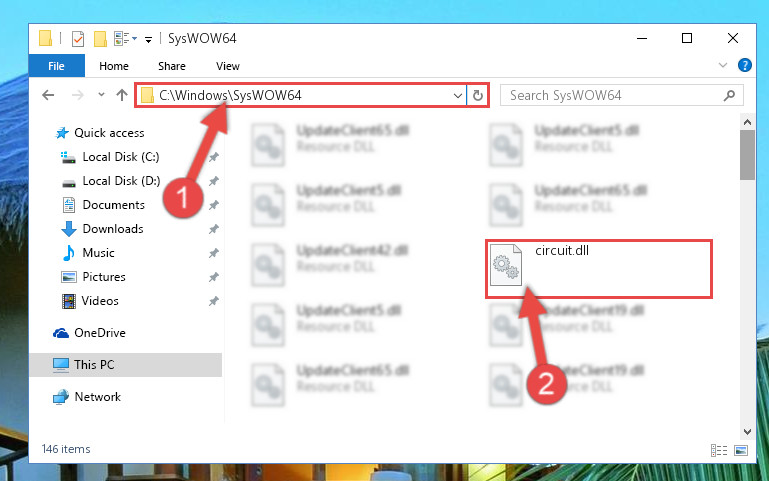Open Documents in sidebar

click(x=113, y=205)
